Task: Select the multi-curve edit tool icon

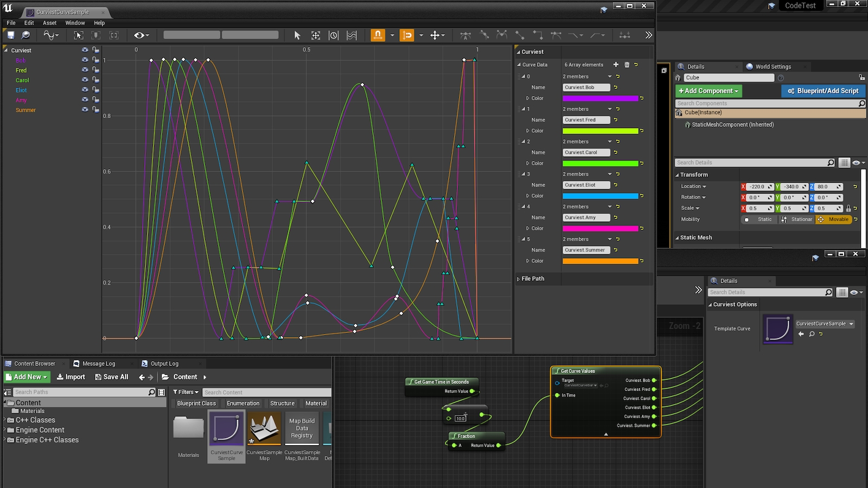Action: [352, 35]
